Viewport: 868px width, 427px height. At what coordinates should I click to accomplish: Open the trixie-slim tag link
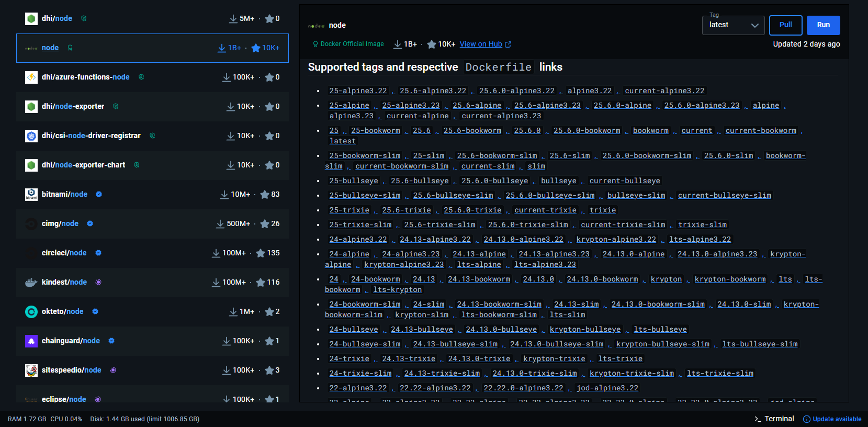click(703, 224)
